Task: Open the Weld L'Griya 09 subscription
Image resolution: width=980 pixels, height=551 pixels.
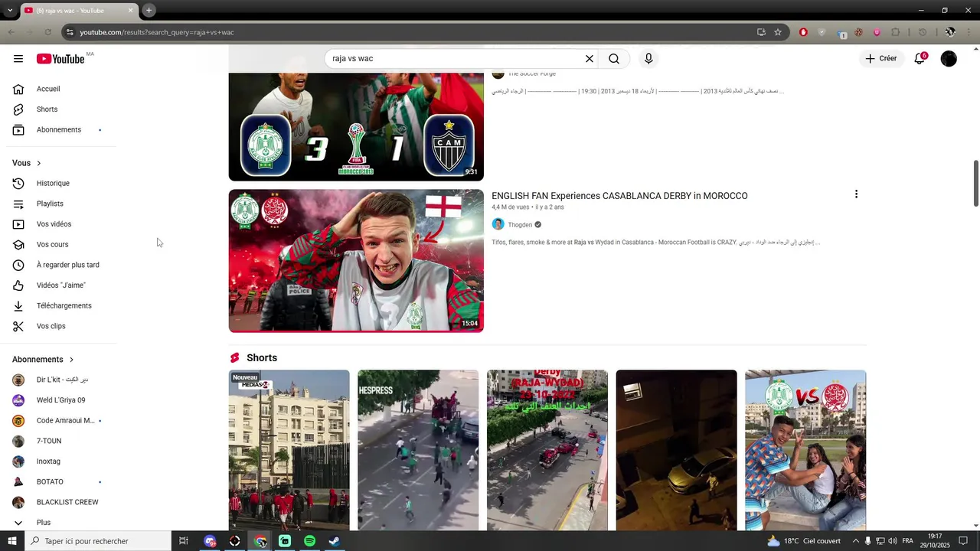Action: tap(61, 400)
